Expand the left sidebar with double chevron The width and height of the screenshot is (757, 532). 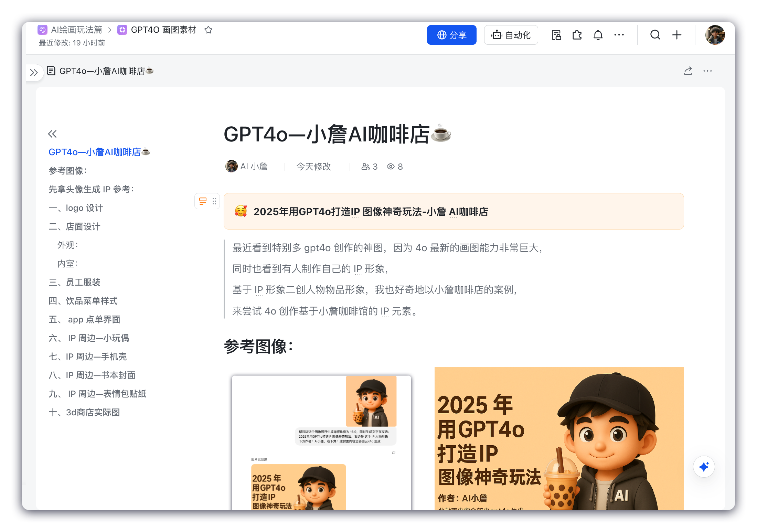[x=34, y=73]
